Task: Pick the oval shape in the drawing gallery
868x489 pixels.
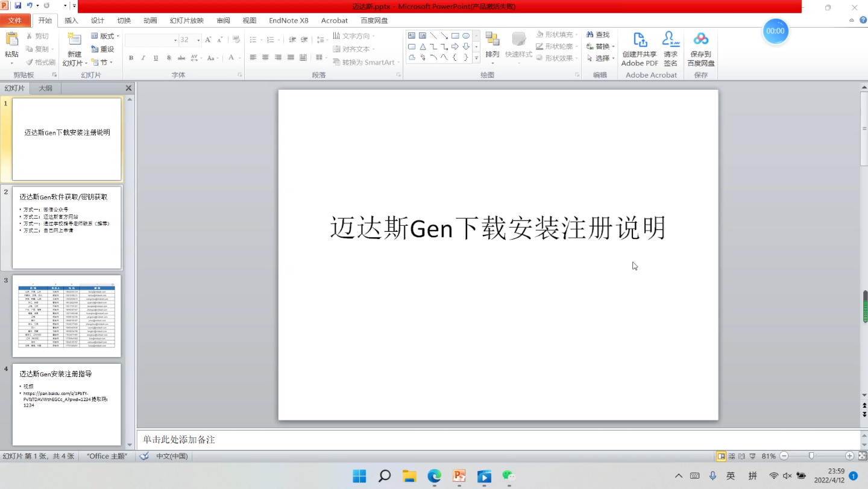Action: pos(466,36)
